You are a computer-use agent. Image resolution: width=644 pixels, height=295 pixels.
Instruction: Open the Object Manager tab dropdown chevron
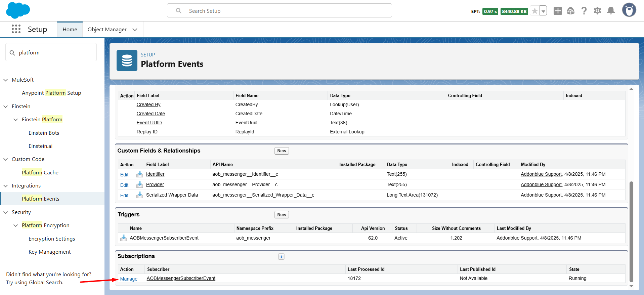tap(135, 30)
